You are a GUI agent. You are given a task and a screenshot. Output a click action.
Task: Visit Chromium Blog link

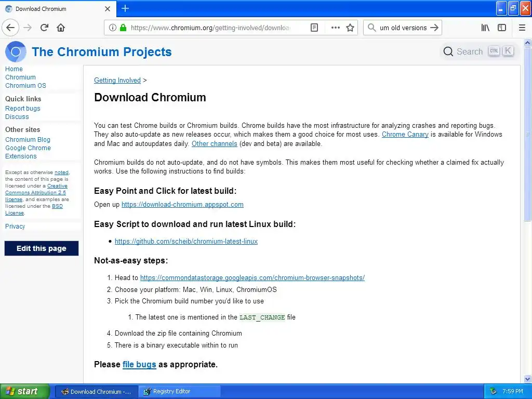28,139
